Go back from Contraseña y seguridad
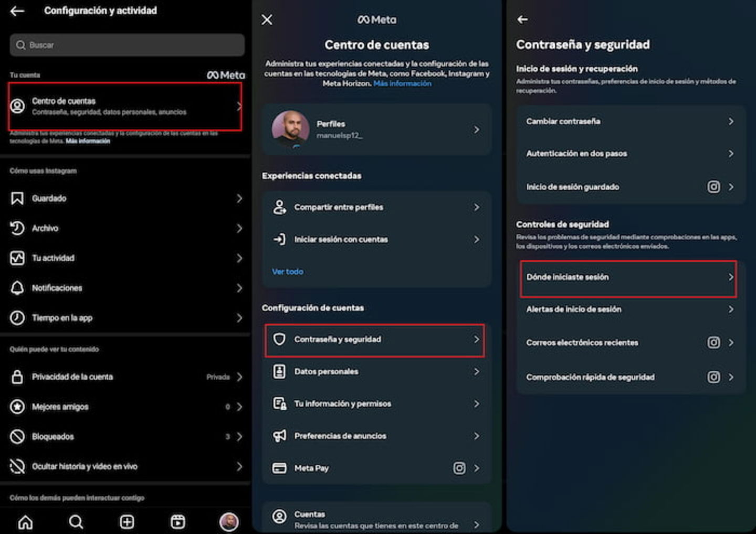Viewport: 756px width, 534px height. [522, 19]
